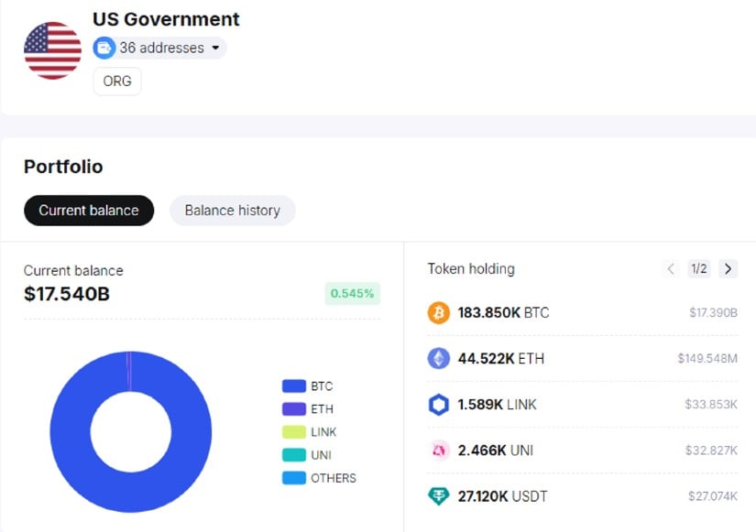Click the blue wallet addresses icon

point(104,48)
